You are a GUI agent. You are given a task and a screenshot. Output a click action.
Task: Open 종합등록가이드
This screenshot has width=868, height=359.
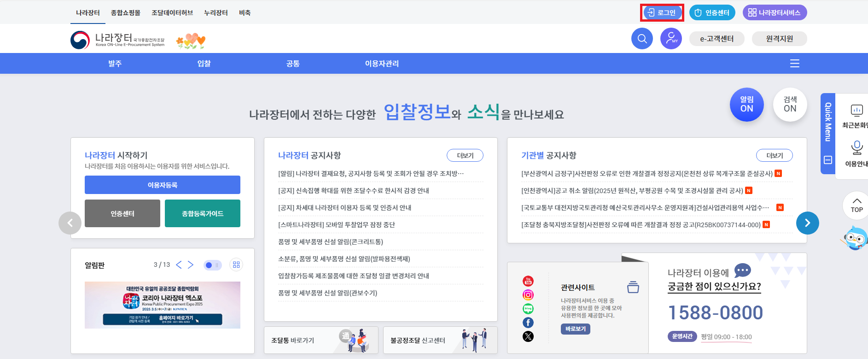click(x=203, y=213)
